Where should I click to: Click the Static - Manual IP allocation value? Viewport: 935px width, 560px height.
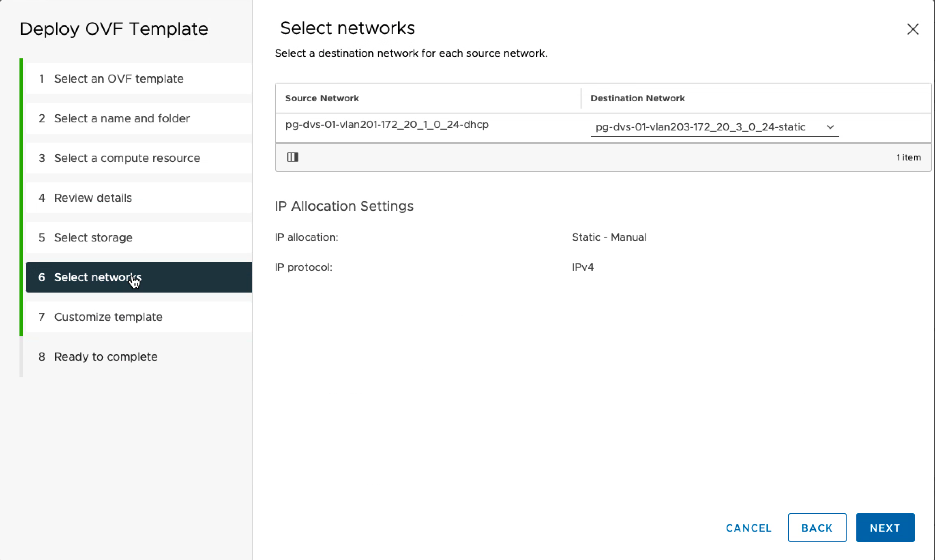point(609,237)
